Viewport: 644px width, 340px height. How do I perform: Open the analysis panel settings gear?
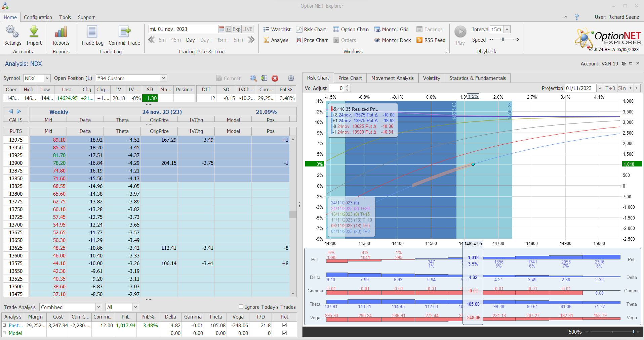[291, 78]
